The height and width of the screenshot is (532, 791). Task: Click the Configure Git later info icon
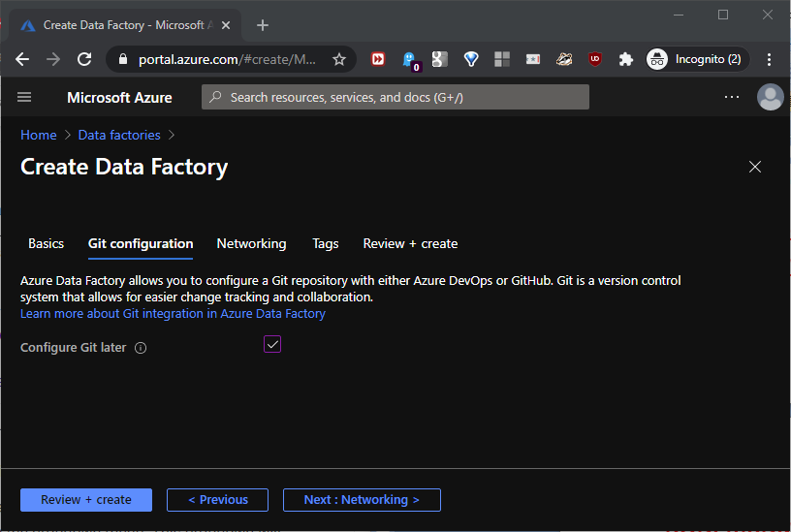click(141, 348)
